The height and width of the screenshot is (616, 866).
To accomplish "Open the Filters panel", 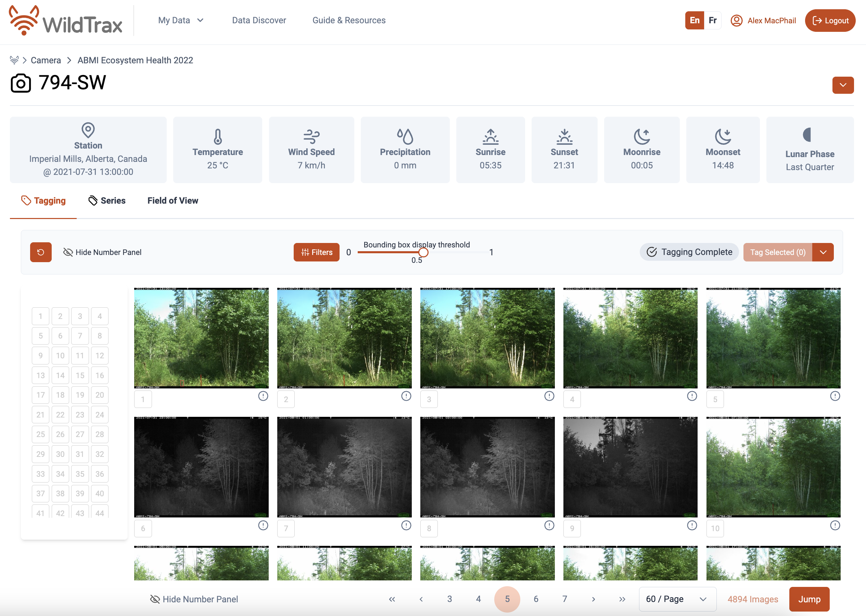I will [x=316, y=252].
